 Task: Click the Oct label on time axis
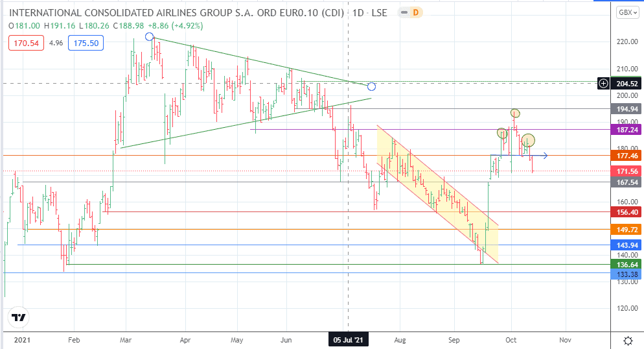click(x=511, y=340)
